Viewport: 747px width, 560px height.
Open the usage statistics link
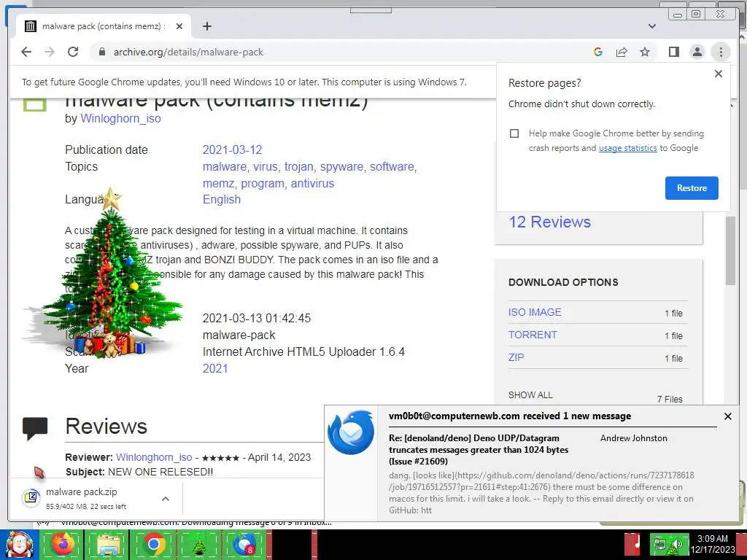coord(627,148)
